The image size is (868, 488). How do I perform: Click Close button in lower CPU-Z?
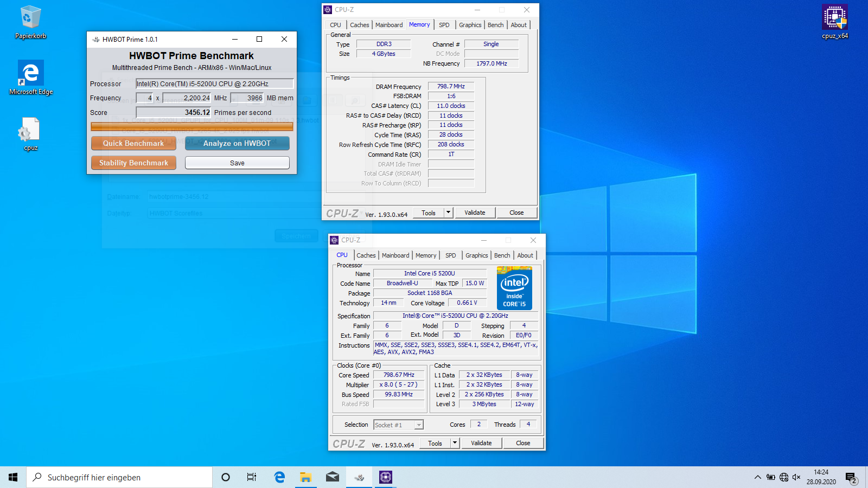click(x=523, y=443)
